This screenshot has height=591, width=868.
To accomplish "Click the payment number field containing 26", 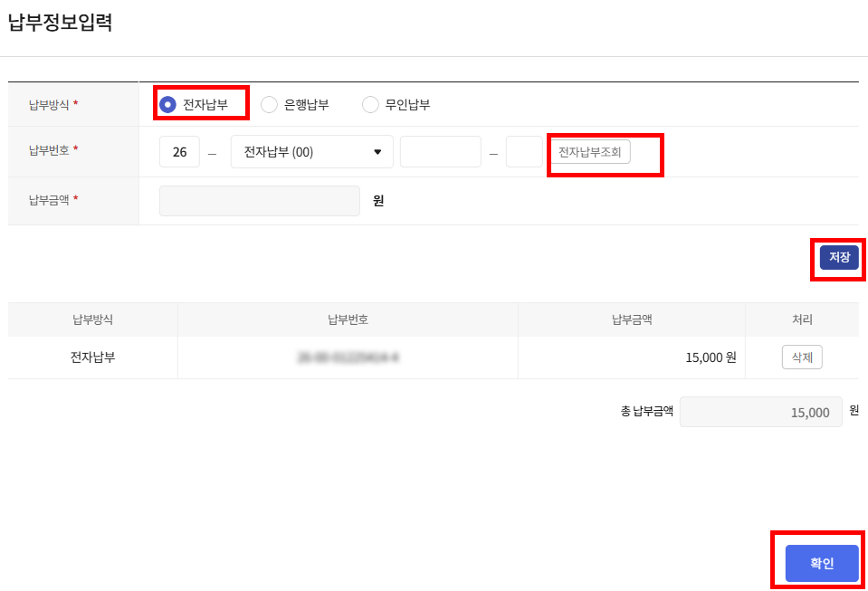I will pyautogui.click(x=179, y=152).
